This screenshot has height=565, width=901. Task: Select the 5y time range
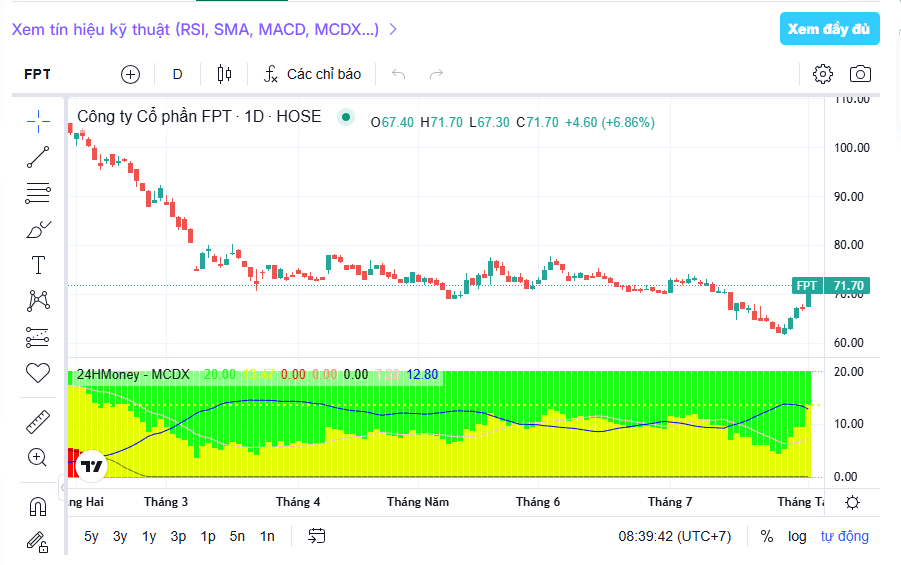point(91,536)
